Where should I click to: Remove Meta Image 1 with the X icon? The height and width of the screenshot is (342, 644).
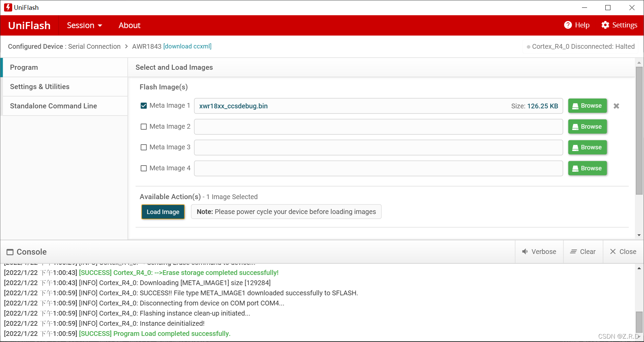point(616,106)
